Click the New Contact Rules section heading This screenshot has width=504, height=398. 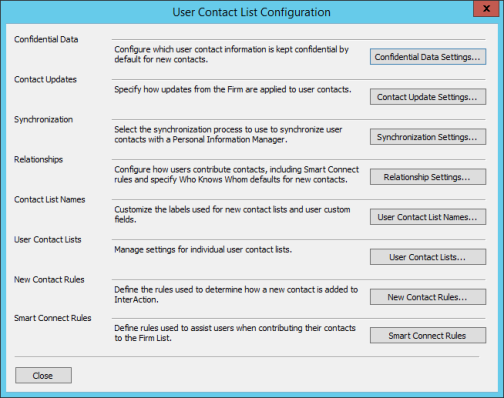pos(49,279)
